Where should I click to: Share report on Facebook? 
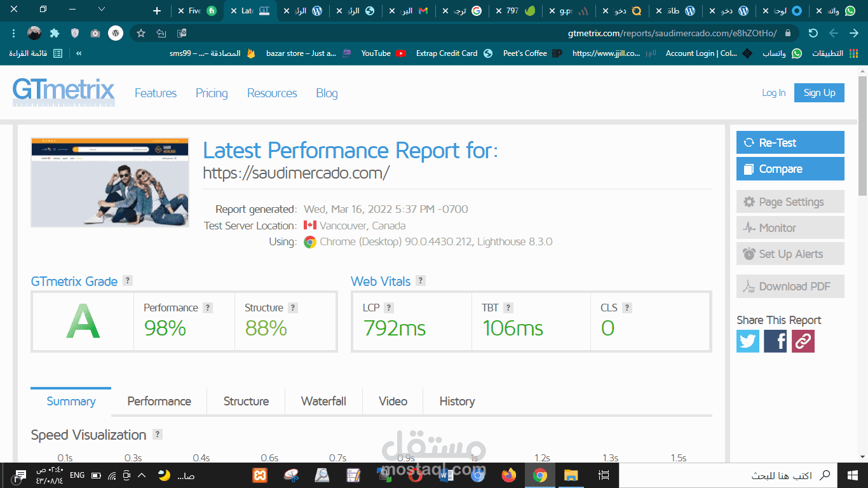pos(775,341)
